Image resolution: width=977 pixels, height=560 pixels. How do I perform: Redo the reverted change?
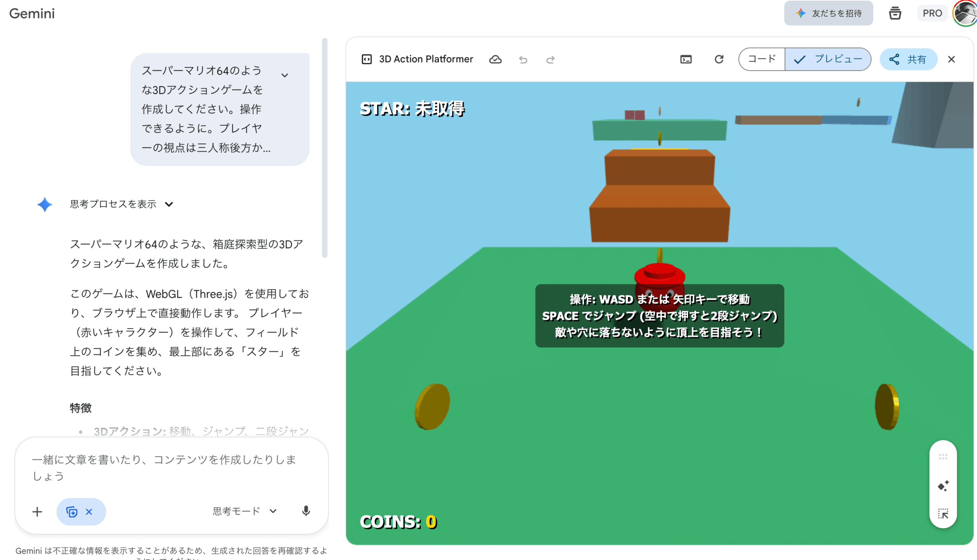point(550,59)
